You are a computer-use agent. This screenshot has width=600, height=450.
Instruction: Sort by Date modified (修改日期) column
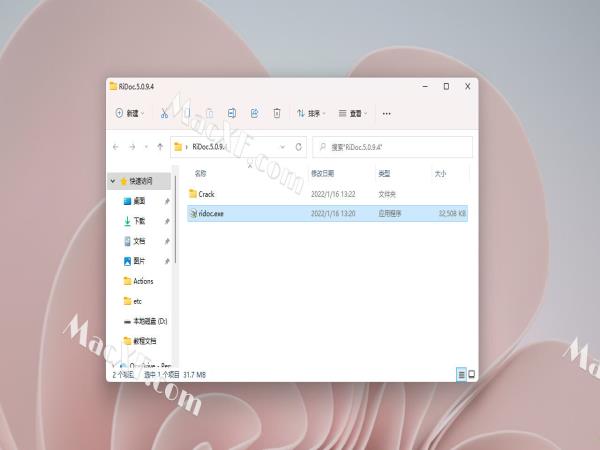tap(322, 174)
